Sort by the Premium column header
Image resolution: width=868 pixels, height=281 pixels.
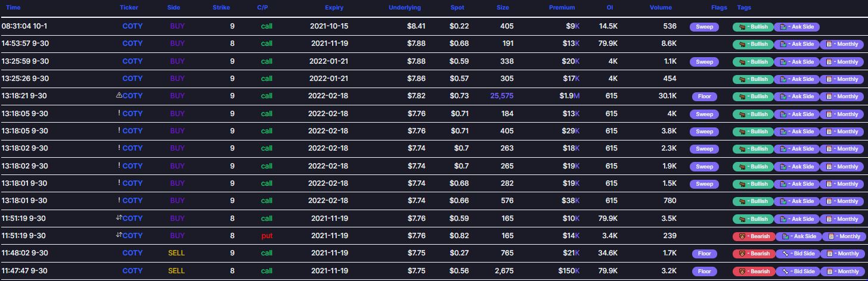click(562, 8)
